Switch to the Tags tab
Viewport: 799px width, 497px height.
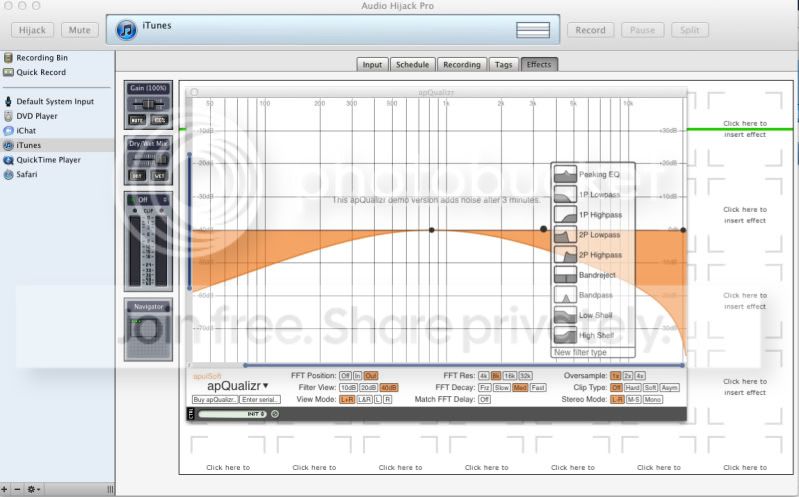503,65
